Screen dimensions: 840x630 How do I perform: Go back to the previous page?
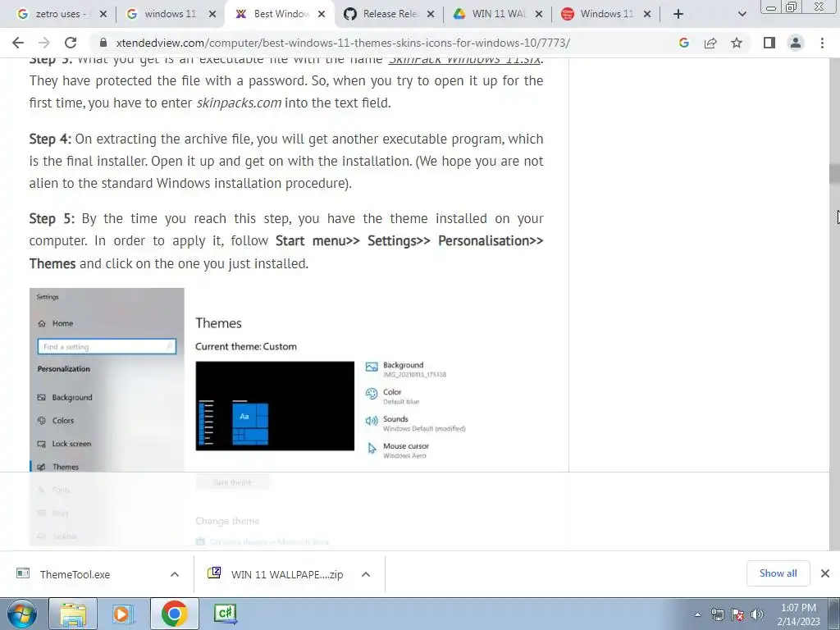point(18,43)
